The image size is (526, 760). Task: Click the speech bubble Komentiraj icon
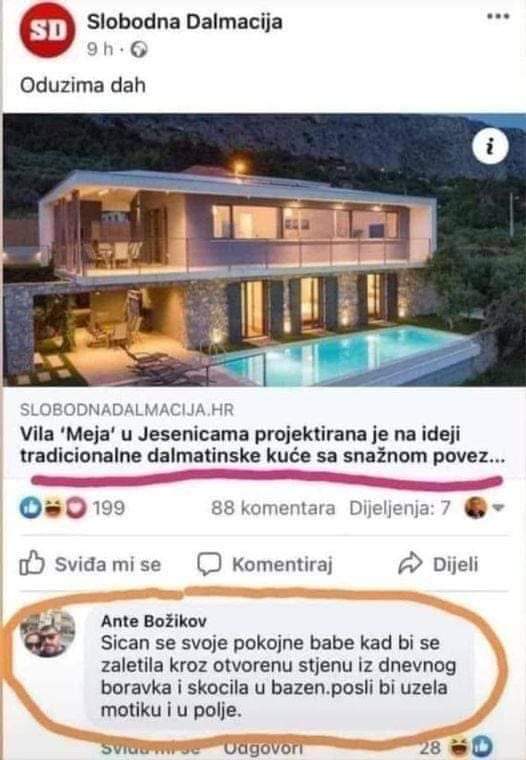coord(209,564)
